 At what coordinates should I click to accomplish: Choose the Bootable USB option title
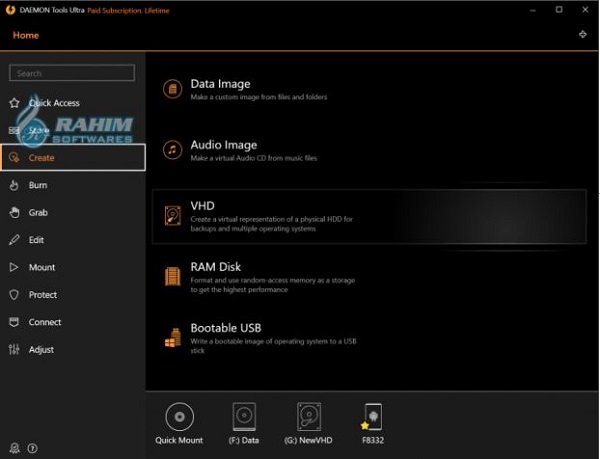tap(226, 328)
